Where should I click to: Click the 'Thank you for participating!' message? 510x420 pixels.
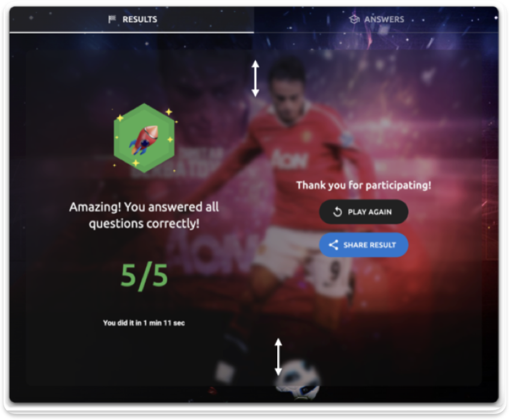364,185
